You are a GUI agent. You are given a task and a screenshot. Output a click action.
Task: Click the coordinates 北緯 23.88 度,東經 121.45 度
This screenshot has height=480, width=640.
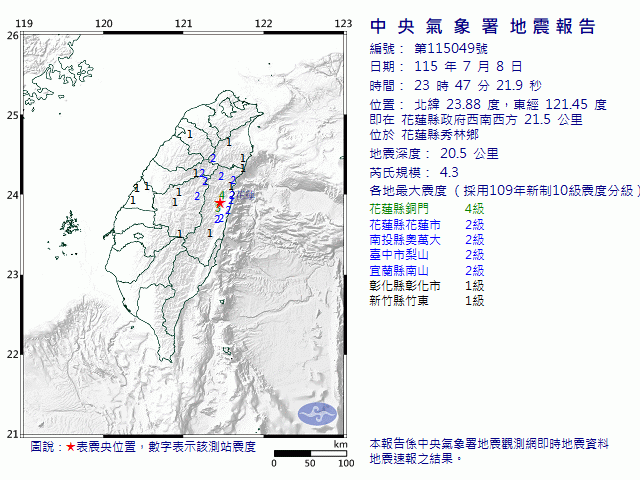coord(510,104)
